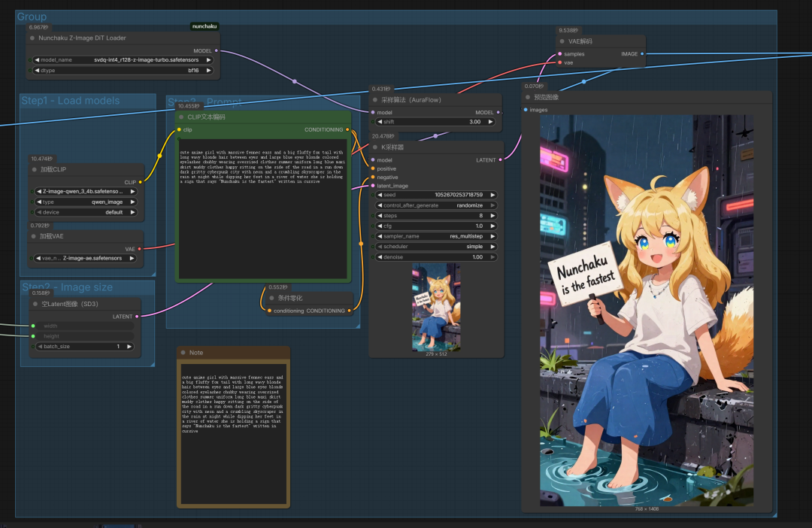Click LATENT output socket on K采样器
This screenshot has height=528, width=812.
point(500,160)
